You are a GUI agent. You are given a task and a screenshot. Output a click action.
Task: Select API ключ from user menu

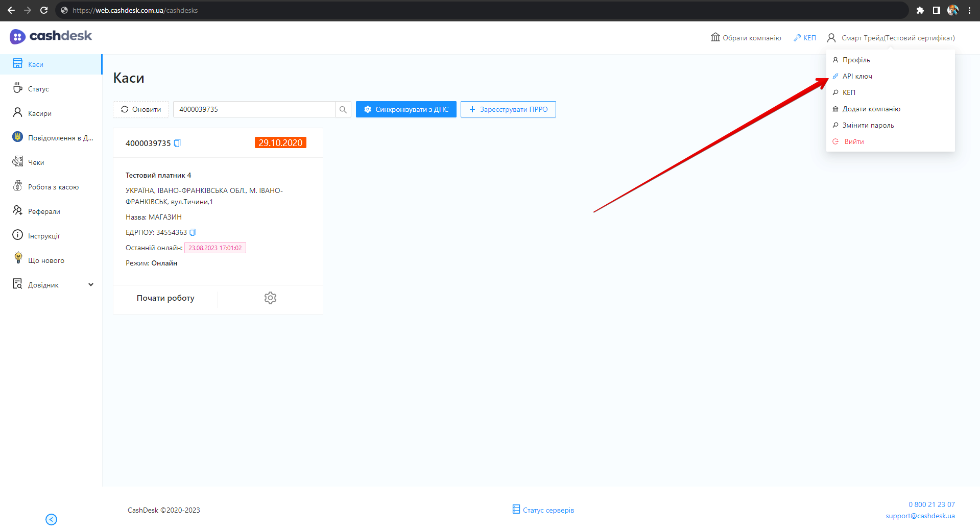[x=857, y=76]
